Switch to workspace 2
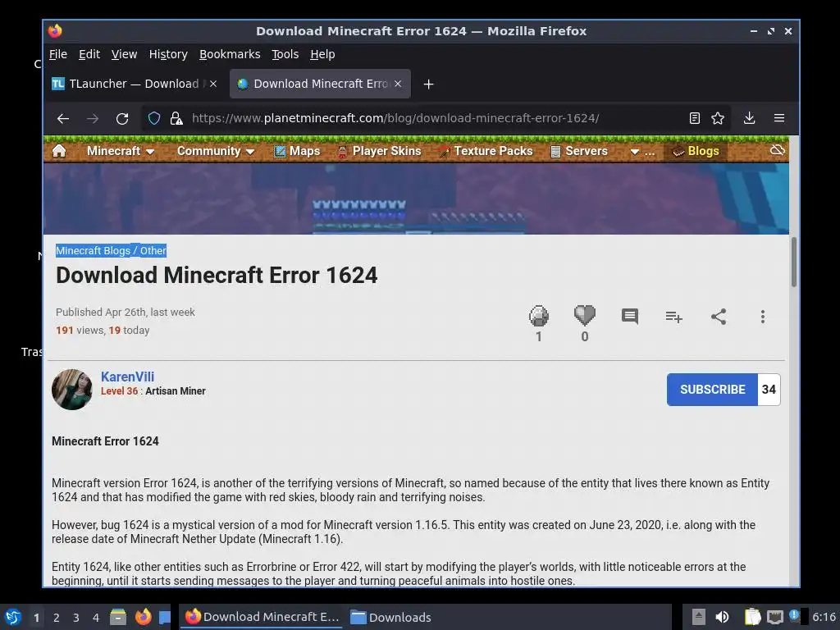This screenshot has height=630, width=840. (x=57, y=618)
